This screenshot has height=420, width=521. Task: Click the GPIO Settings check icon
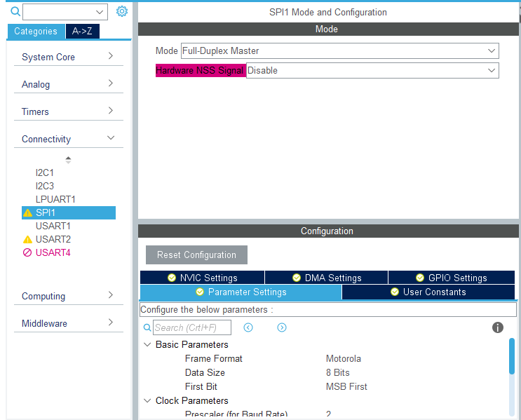pos(420,278)
